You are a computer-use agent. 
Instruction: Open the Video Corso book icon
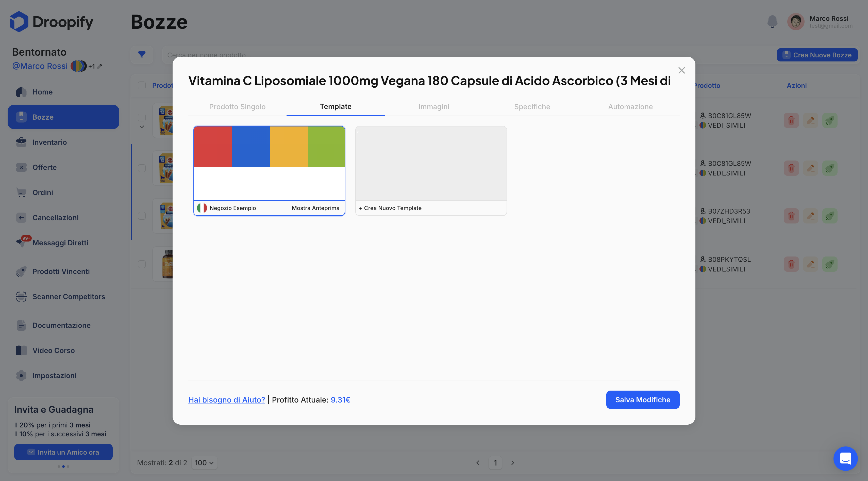coord(21,350)
